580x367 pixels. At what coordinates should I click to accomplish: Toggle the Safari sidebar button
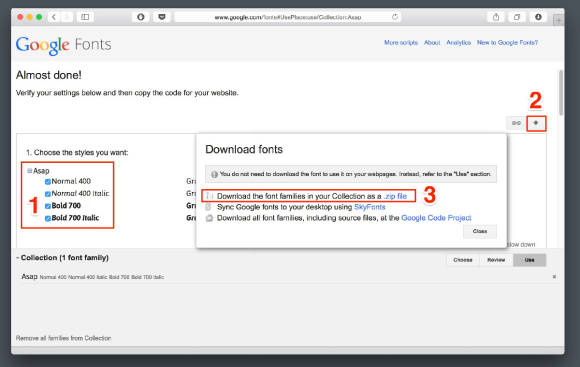(x=85, y=17)
